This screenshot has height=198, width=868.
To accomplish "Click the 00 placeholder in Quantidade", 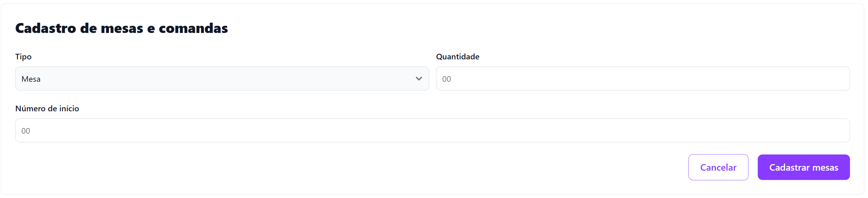I will pyautogui.click(x=447, y=79).
